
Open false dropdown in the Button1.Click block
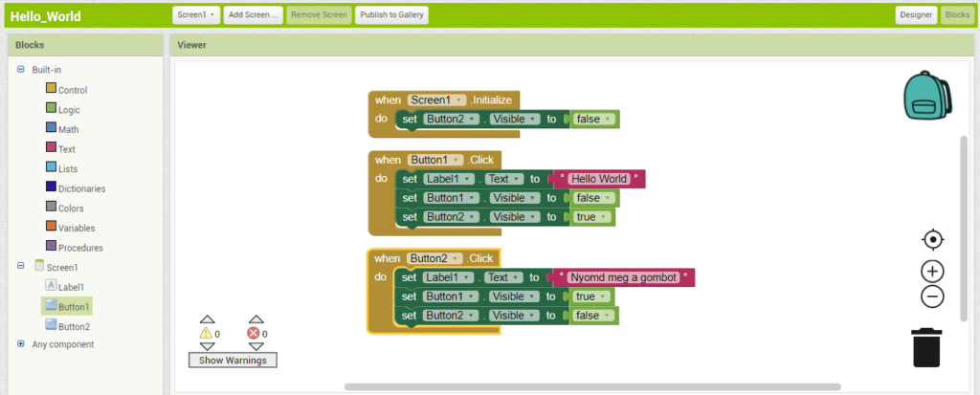coord(593,197)
